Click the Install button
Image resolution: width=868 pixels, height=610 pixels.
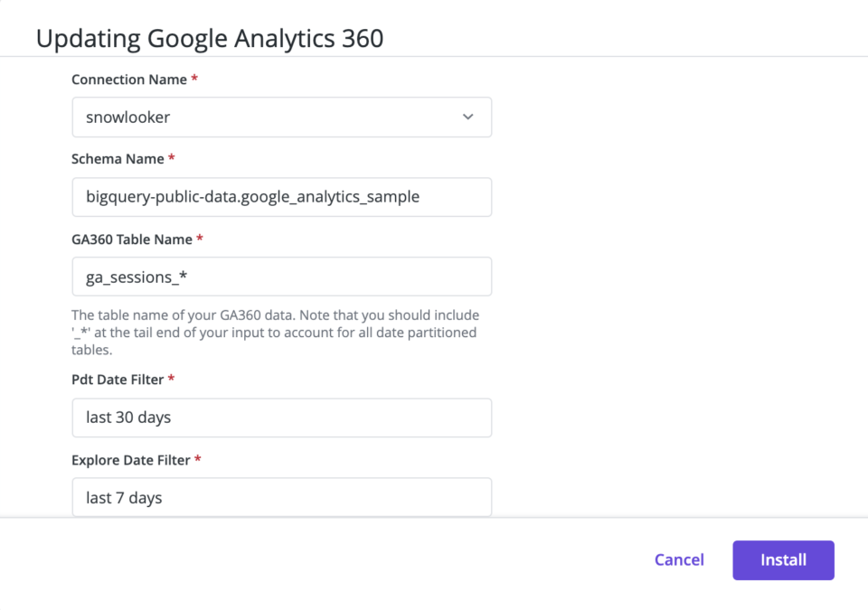click(x=783, y=560)
